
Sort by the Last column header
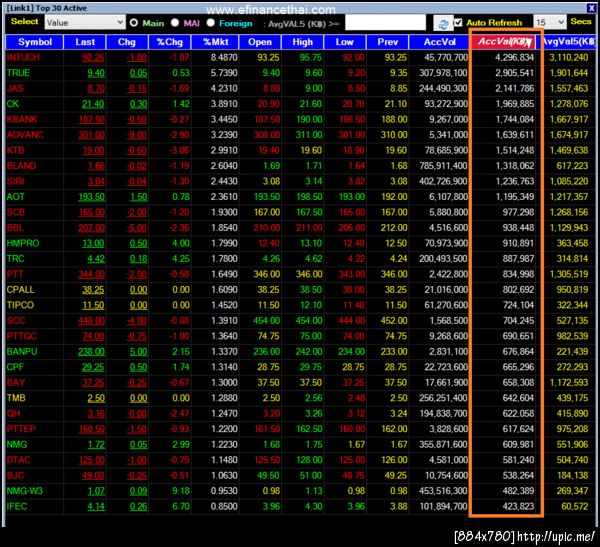coord(85,42)
